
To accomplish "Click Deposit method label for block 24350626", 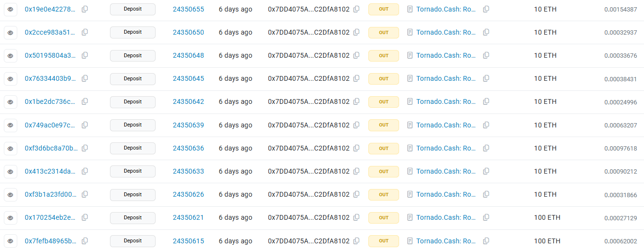I will click(x=133, y=195).
